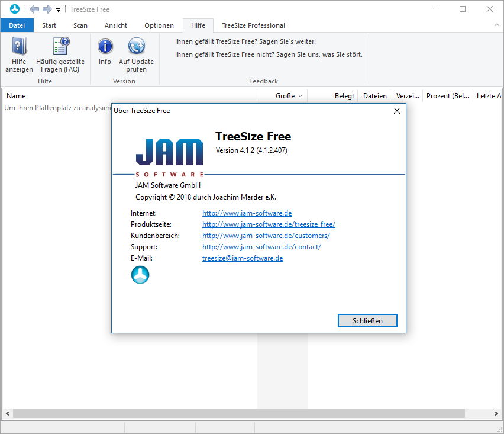Screen dimensions: 504x434
Task: Open the contact Support link
Action: (x=261, y=247)
